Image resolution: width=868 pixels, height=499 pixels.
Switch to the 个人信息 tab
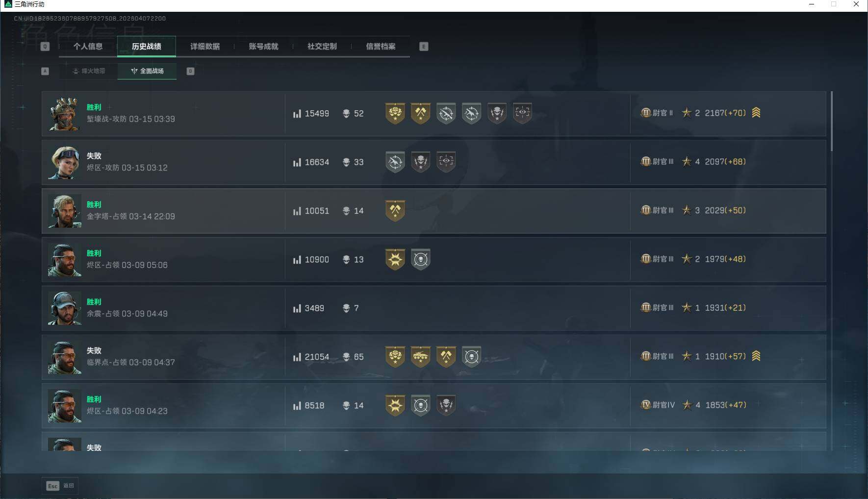[88, 46]
